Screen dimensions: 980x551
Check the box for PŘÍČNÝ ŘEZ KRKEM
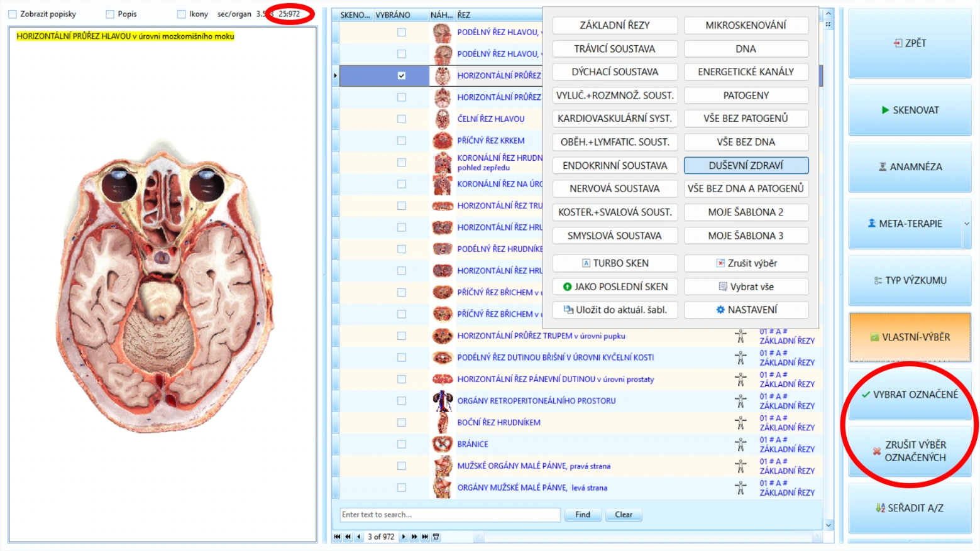click(x=401, y=141)
